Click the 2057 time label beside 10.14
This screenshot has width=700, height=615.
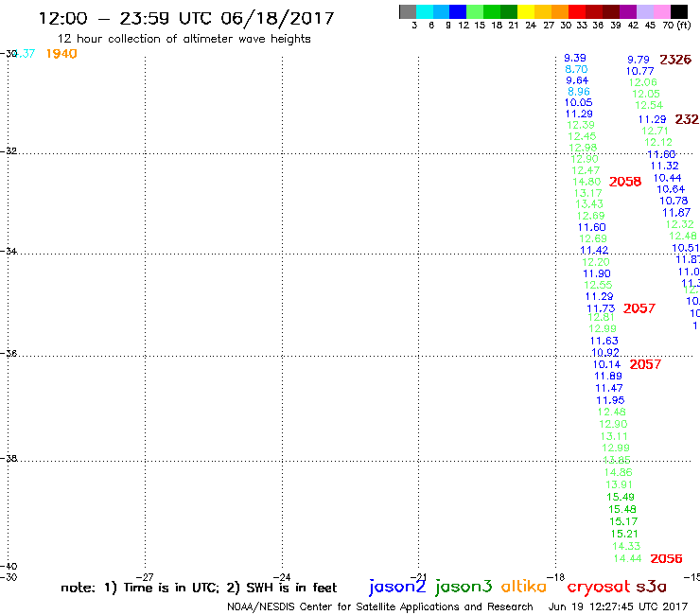645,364
